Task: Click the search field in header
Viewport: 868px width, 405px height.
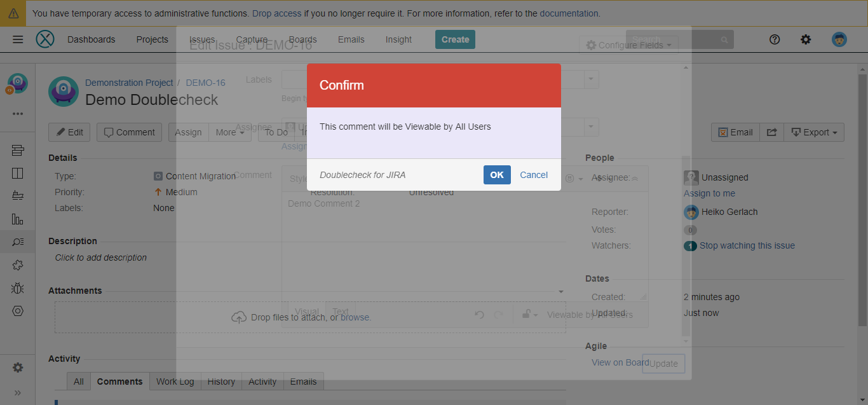Action: 679,39
